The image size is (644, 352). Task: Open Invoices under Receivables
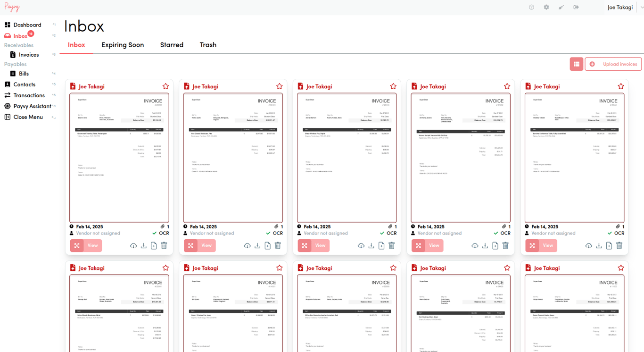(29, 55)
